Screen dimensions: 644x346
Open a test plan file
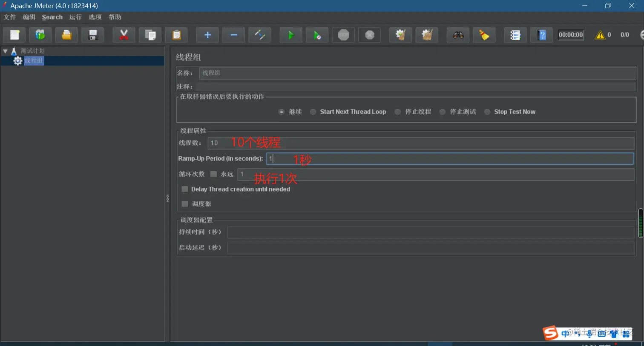click(66, 35)
